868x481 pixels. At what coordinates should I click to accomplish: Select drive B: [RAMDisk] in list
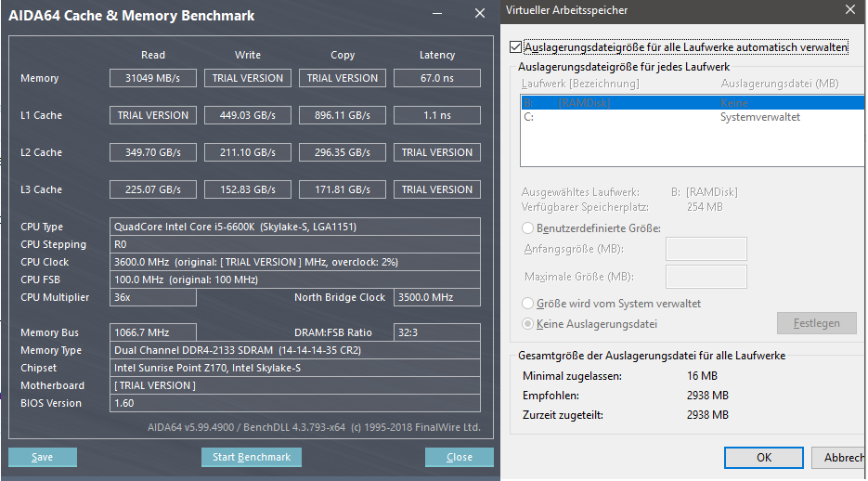692,103
